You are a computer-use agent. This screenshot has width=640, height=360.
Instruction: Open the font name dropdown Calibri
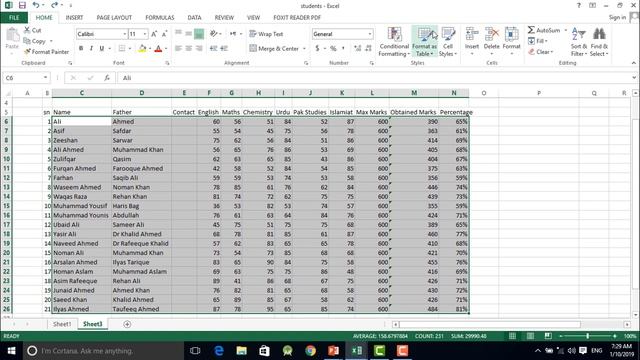(124, 34)
